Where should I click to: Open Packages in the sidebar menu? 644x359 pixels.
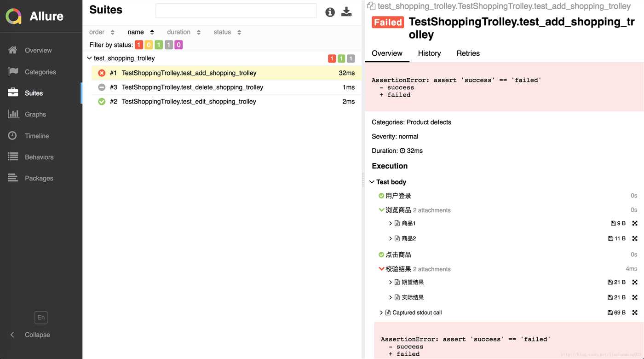(x=39, y=178)
